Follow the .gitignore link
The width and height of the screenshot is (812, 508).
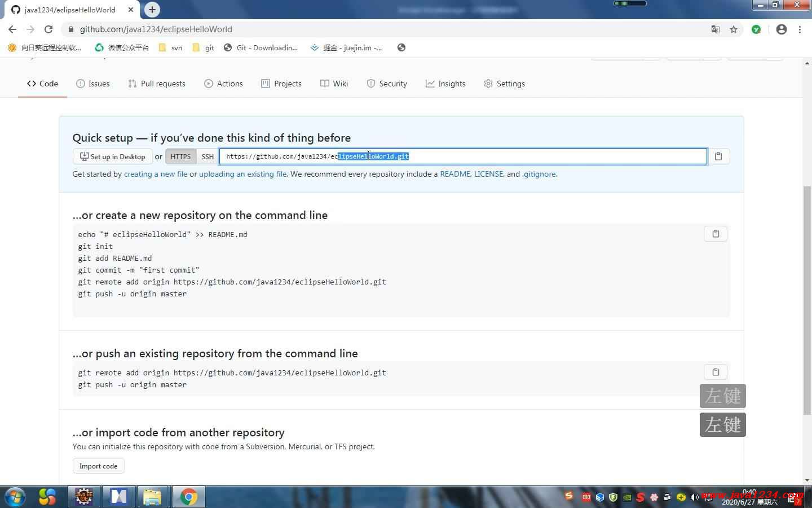point(539,174)
